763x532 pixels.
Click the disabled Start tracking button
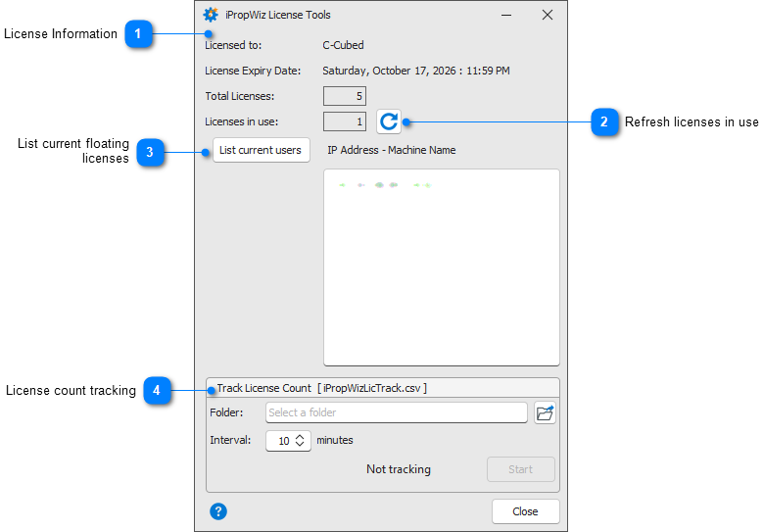click(521, 469)
